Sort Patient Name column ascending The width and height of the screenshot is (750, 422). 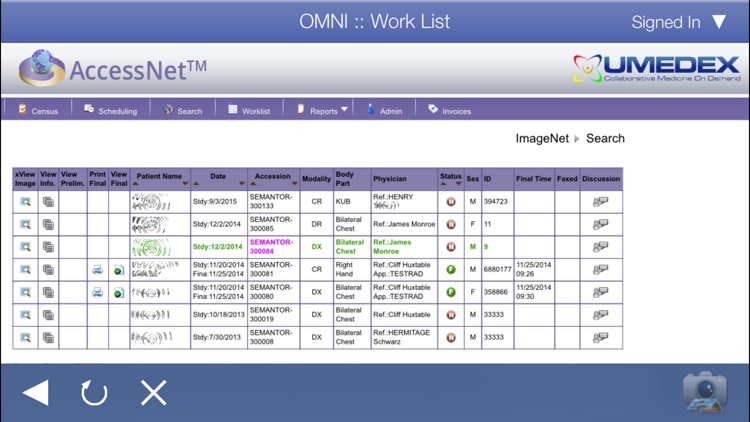point(135,184)
